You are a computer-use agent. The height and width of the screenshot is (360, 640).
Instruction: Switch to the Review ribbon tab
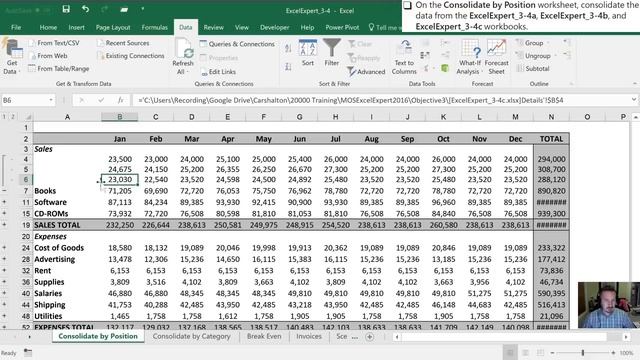213,27
